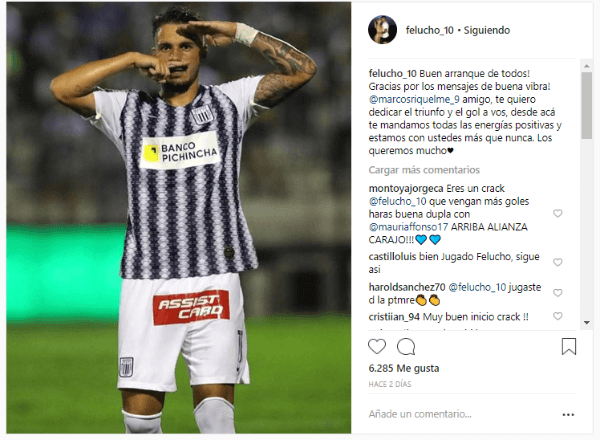The image size is (600, 440).
Task: Open the comment speech bubble icon
Action: click(x=406, y=347)
